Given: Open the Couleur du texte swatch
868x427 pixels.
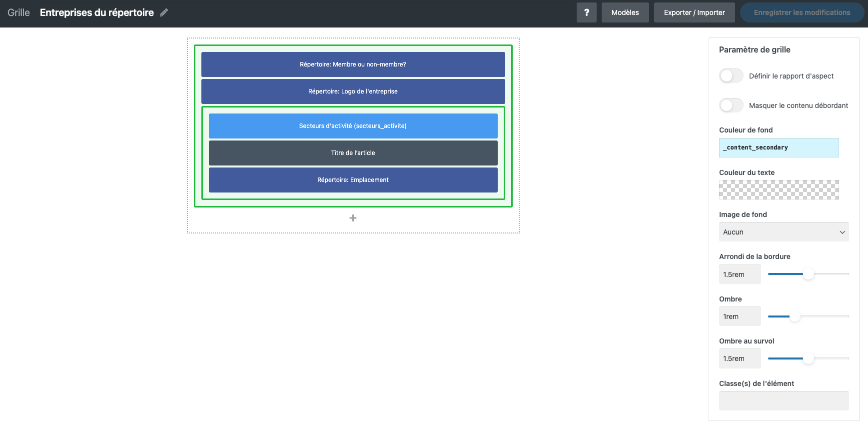Looking at the screenshot, I should (779, 190).
